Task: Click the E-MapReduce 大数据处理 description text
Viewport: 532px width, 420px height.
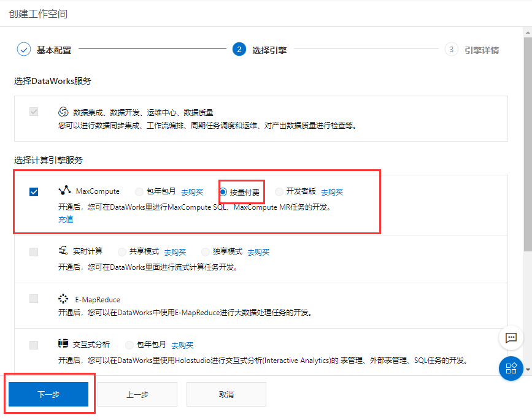Action: (x=185, y=312)
